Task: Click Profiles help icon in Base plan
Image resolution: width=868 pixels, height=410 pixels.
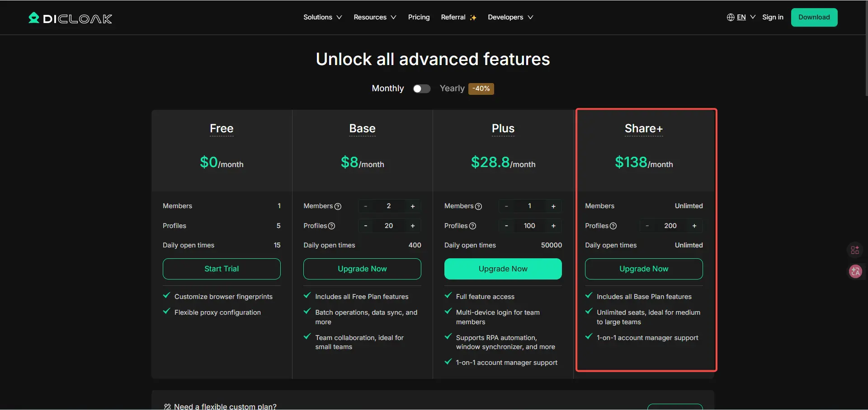Action: tap(331, 226)
